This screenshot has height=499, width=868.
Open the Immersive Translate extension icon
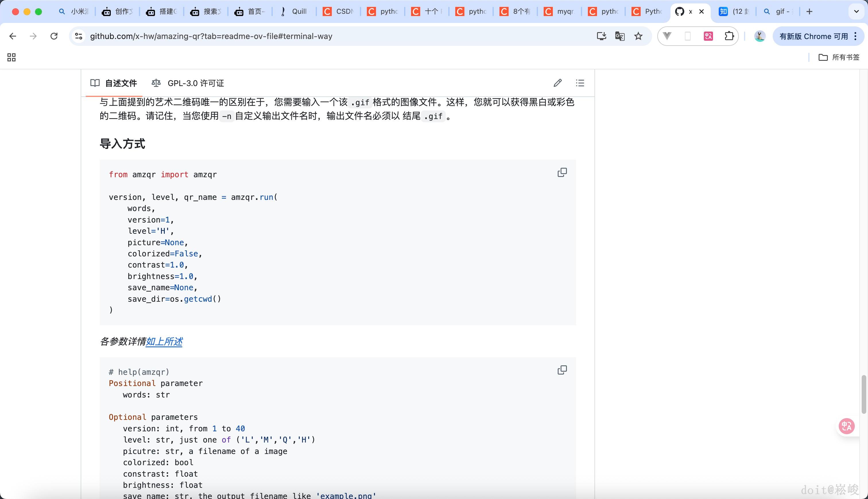coord(708,36)
